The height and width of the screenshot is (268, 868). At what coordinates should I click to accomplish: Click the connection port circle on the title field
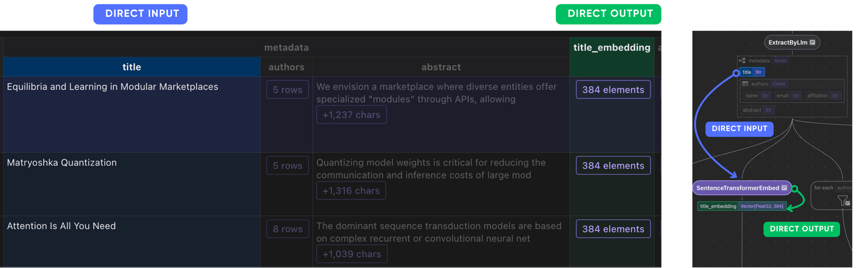click(x=736, y=72)
